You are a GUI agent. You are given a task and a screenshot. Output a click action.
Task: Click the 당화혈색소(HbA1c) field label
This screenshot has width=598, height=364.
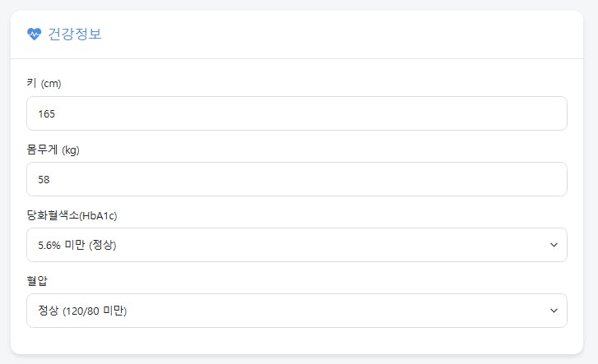click(x=72, y=215)
